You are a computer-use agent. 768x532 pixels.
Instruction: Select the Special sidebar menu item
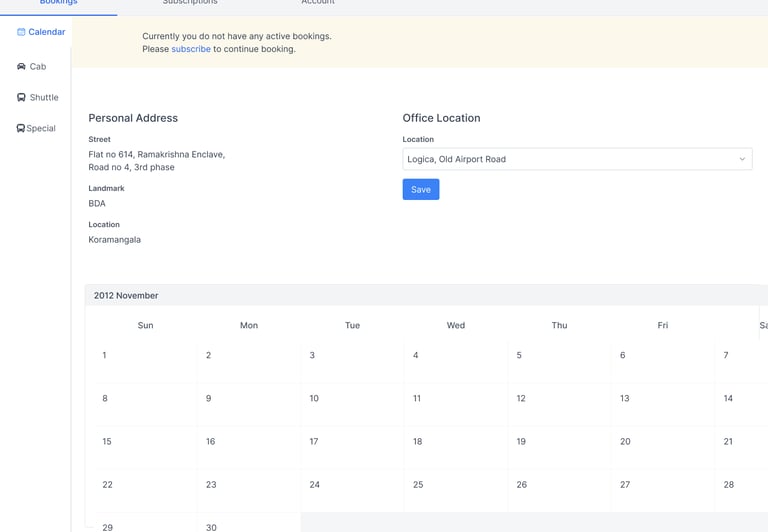pyautogui.click(x=41, y=129)
